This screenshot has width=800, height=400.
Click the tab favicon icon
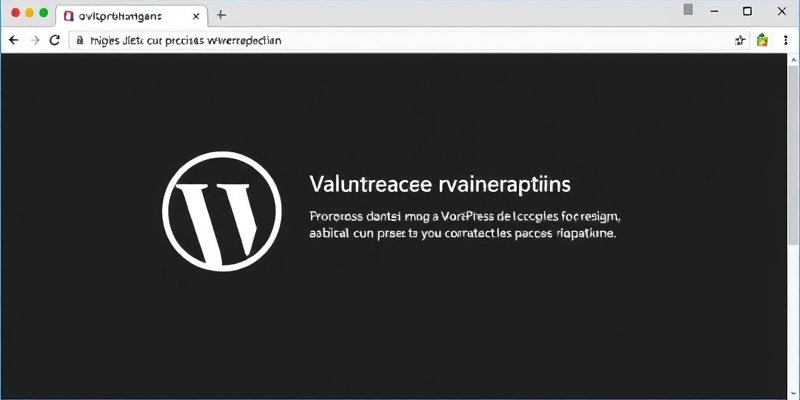[68, 16]
